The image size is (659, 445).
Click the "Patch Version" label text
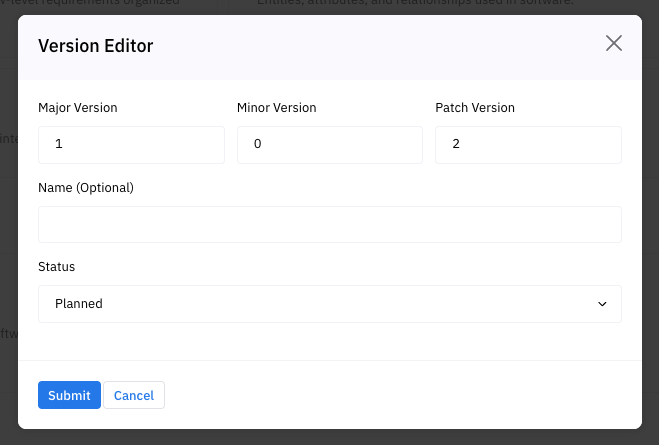(475, 107)
